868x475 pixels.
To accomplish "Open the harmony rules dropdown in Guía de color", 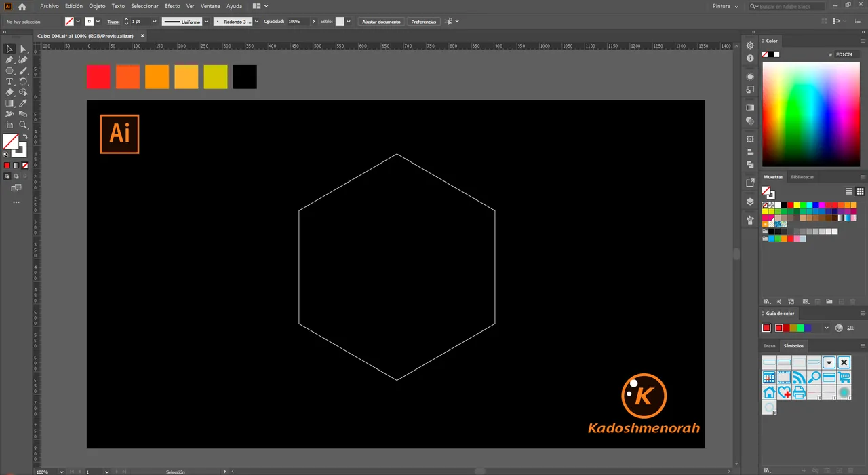I will pyautogui.click(x=826, y=328).
